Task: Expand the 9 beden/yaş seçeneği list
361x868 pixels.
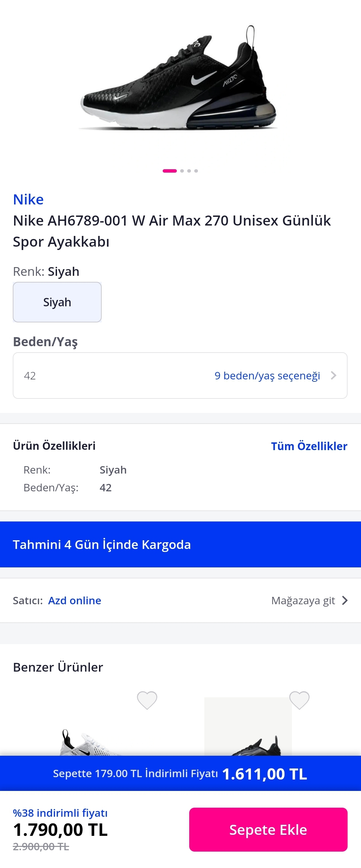Action: pos(267,375)
